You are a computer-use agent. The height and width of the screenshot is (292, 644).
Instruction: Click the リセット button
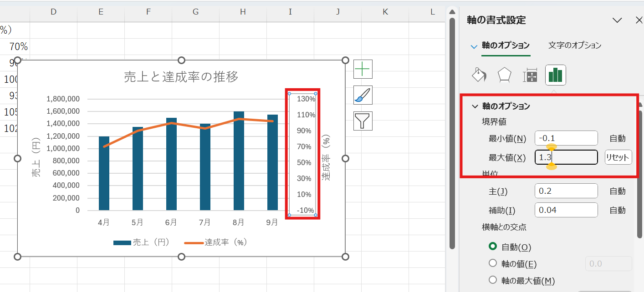click(x=618, y=157)
